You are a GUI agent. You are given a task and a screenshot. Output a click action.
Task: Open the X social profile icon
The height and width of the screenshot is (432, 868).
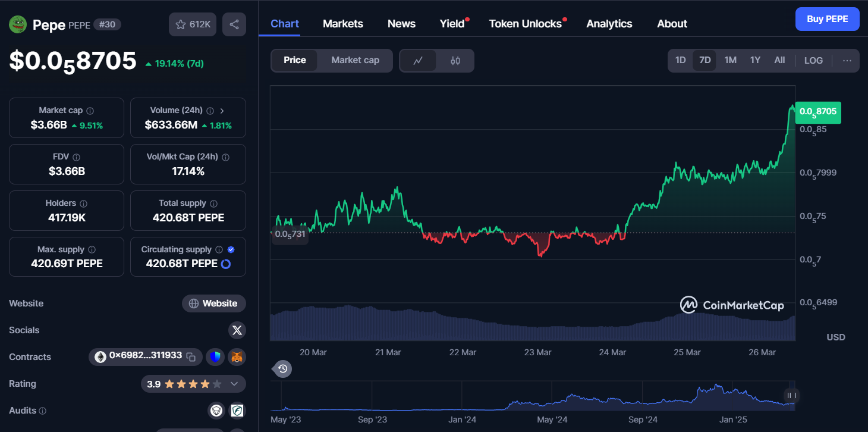coord(237,330)
